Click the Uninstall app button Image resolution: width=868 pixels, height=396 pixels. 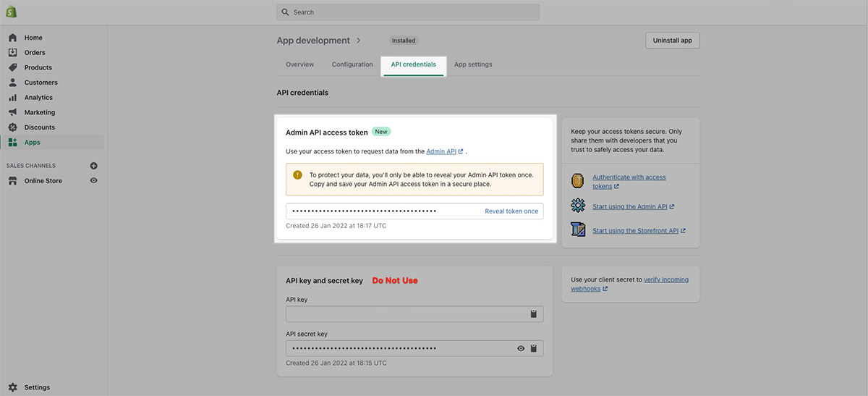point(673,41)
